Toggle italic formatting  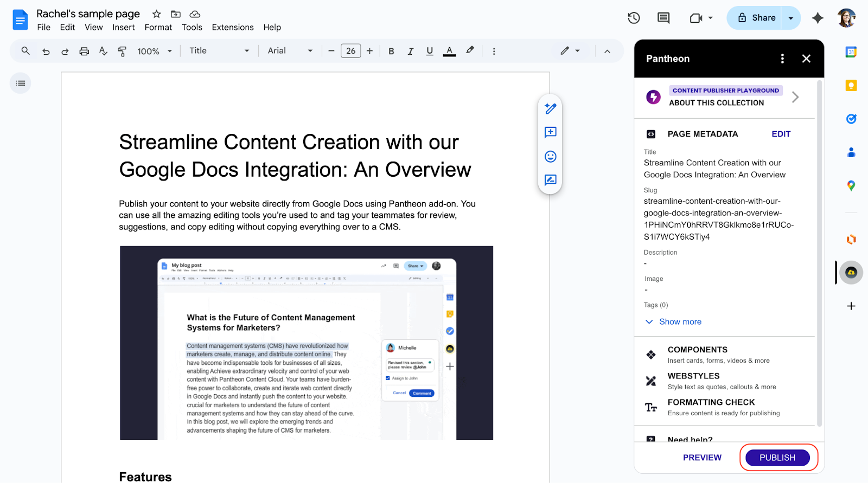[411, 51]
